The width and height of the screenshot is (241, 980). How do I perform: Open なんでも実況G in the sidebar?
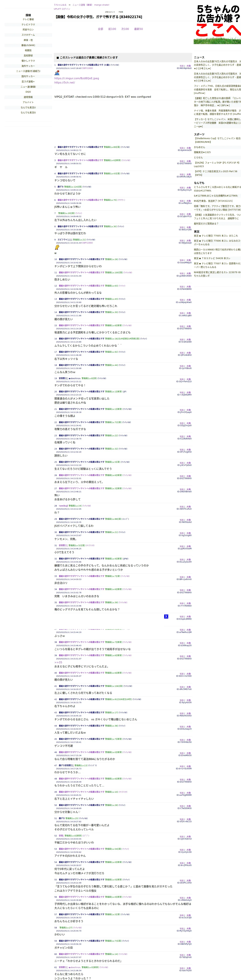click(28, 113)
